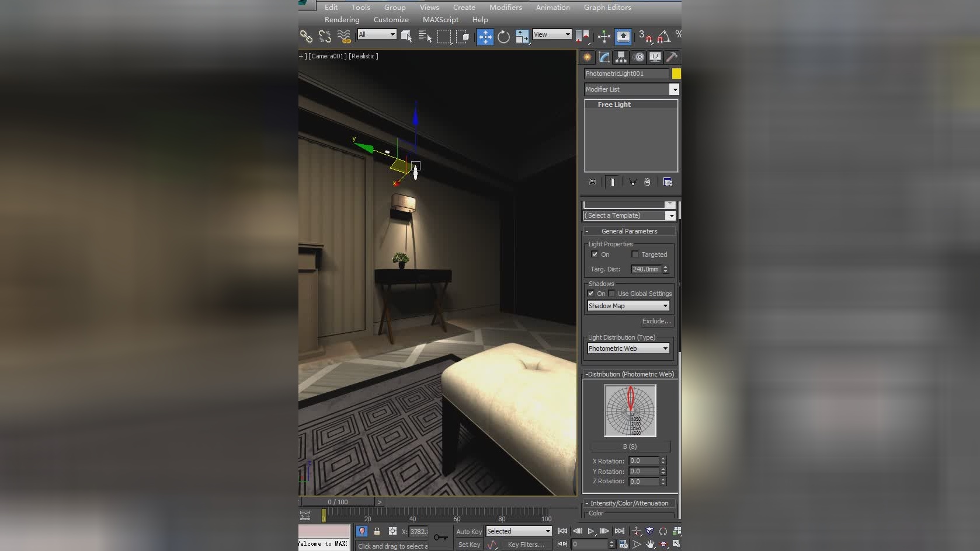Open the selection filter All dropdown
The height and width of the screenshot is (551, 980).
[x=377, y=34]
